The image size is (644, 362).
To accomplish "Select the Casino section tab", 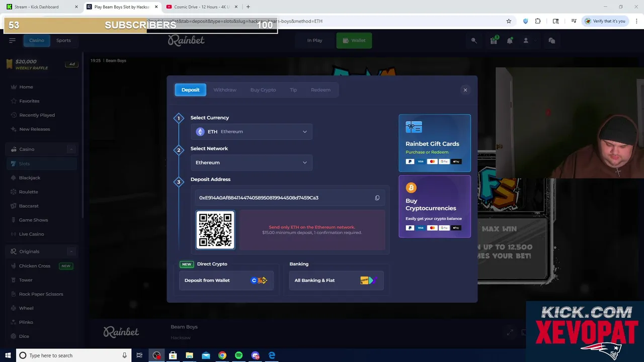I will click(x=36, y=40).
